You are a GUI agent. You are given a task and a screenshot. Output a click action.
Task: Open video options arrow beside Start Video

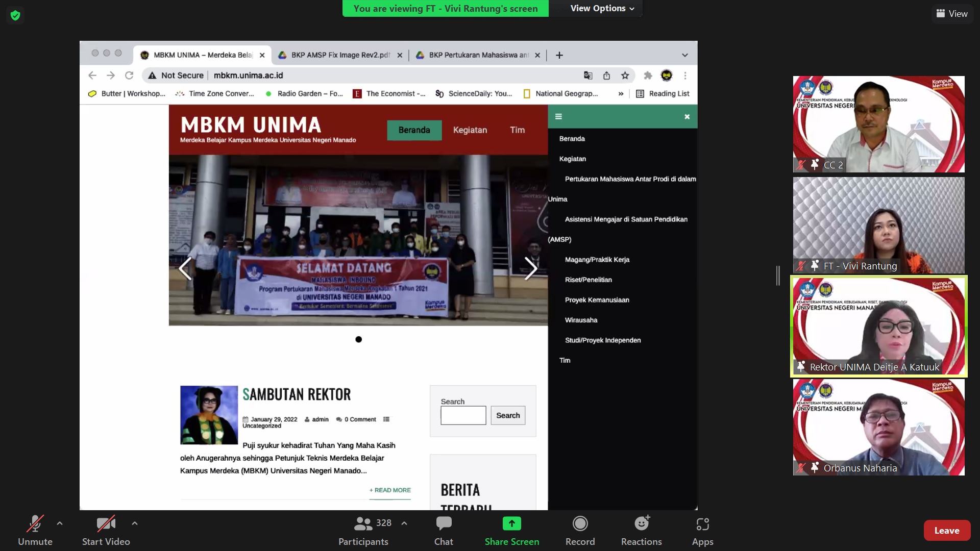tap(135, 523)
